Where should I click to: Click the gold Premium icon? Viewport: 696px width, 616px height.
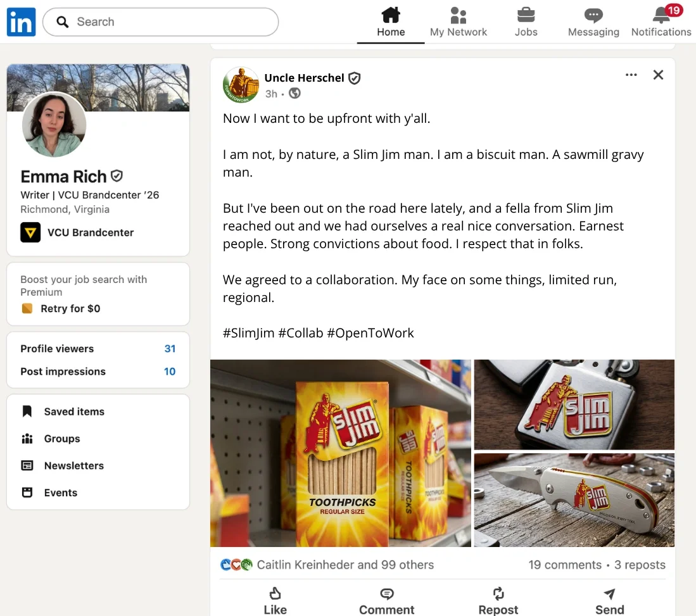click(x=27, y=308)
